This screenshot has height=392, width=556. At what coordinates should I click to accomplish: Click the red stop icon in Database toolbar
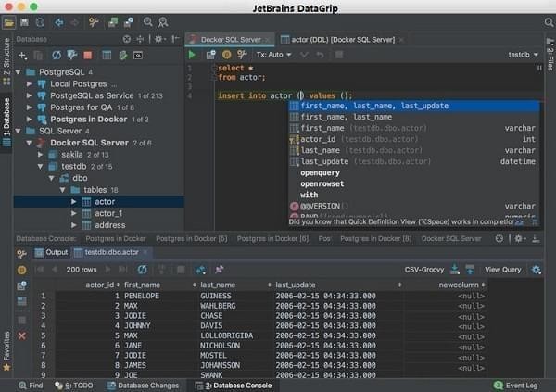pyautogui.click(x=88, y=56)
